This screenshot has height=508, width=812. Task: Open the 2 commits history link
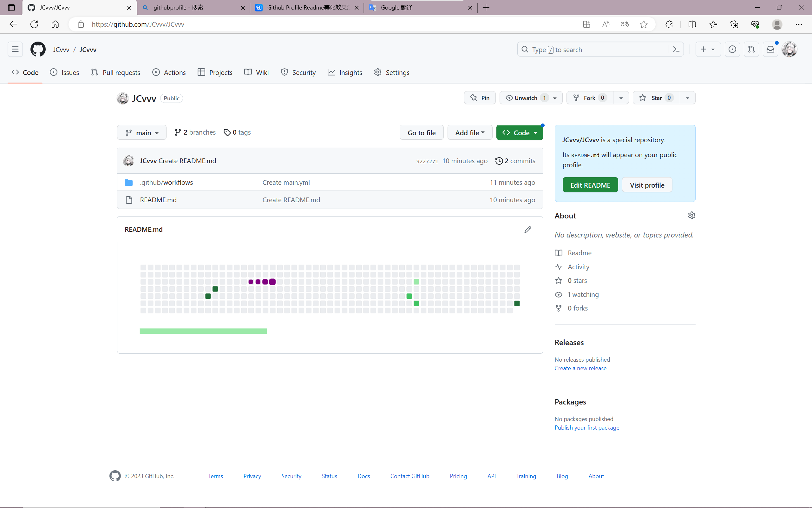pyautogui.click(x=515, y=161)
